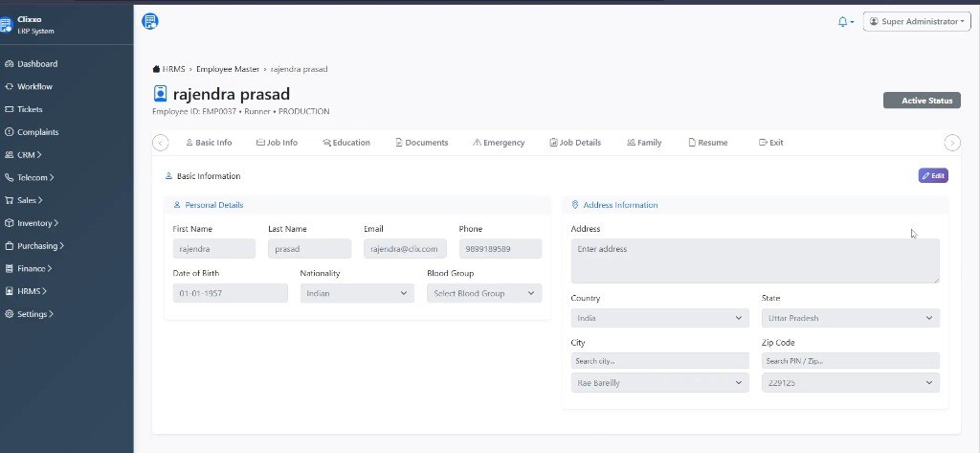
Task: Expand the Inventory sidebar menu
Action: coord(56,223)
